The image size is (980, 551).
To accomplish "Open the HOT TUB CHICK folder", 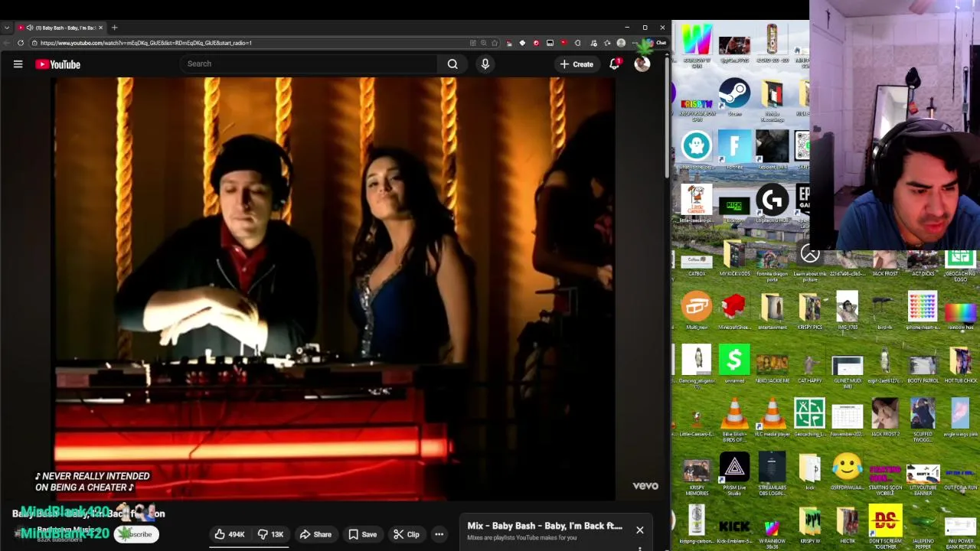I will (x=960, y=364).
